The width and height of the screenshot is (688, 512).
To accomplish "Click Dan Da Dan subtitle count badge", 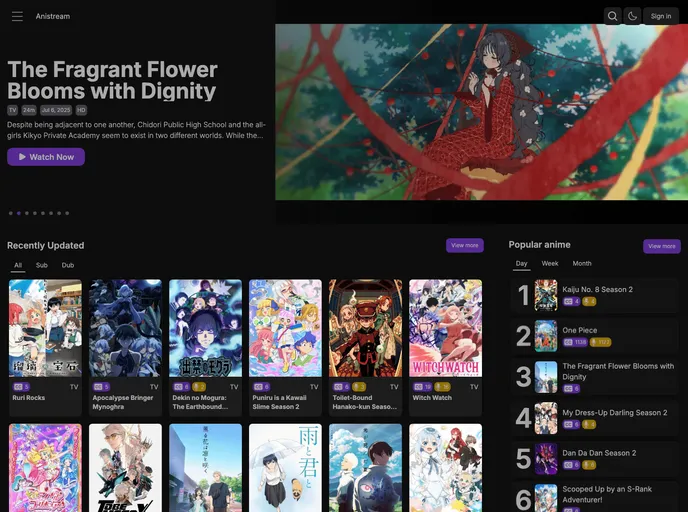I will 571,465.
